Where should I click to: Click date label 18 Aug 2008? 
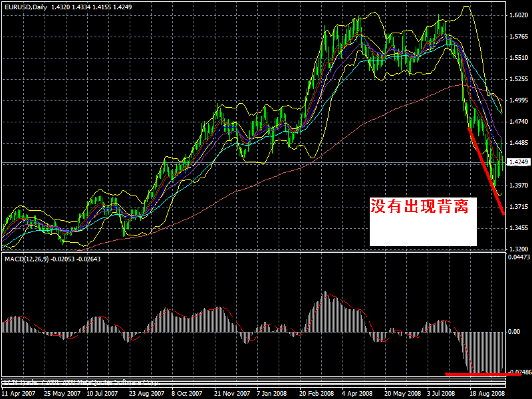(487, 394)
